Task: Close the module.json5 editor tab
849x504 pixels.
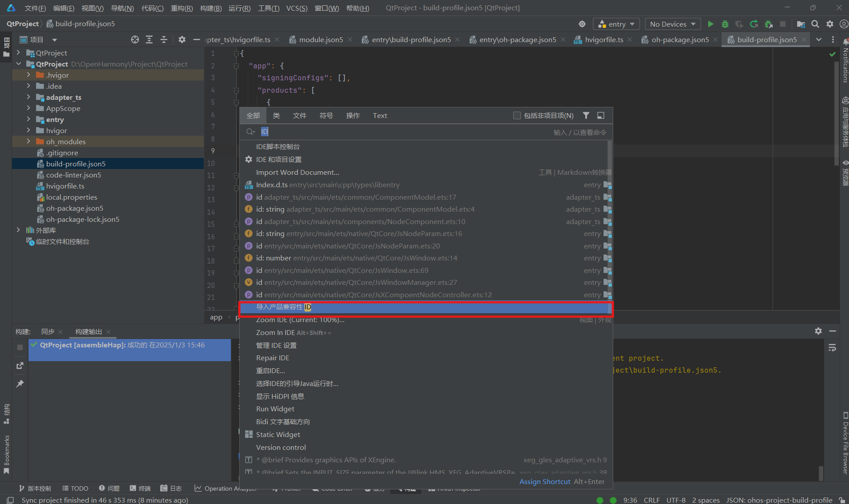Action: [x=350, y=39]
